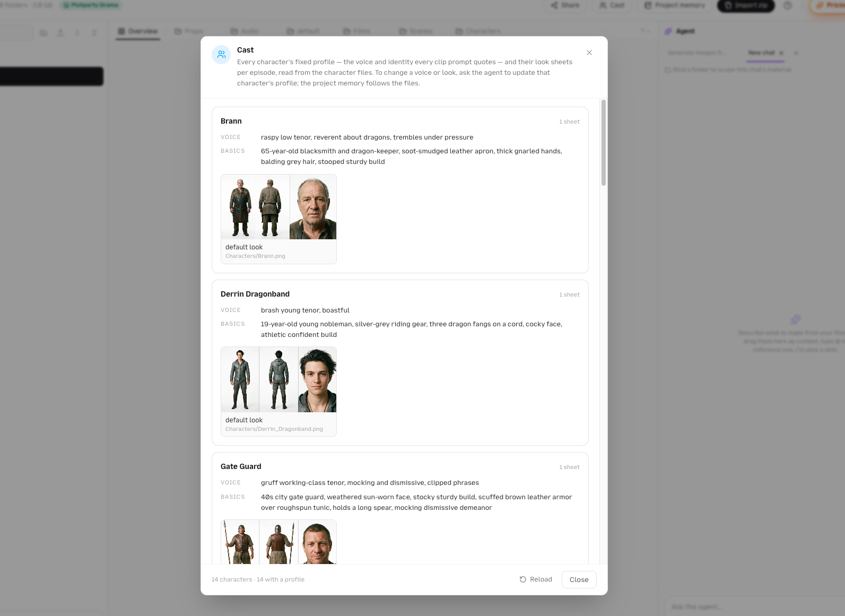Open Project memory in the background top bar
The image size is (845, 616).
(x=675, y=5)
